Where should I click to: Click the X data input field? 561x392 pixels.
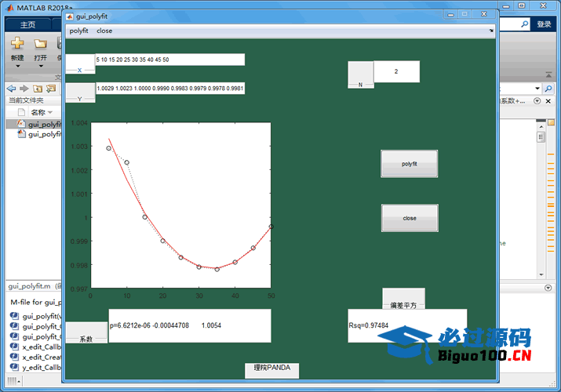(170, 60)
